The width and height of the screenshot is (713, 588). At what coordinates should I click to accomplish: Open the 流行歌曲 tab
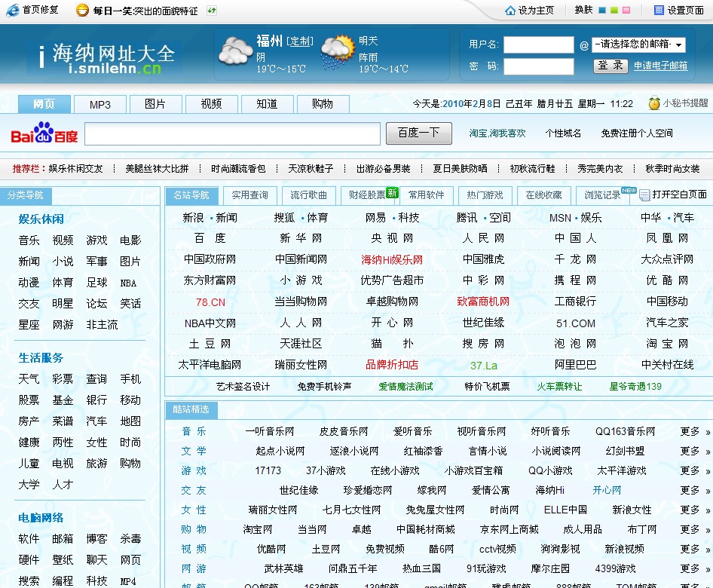308,195
